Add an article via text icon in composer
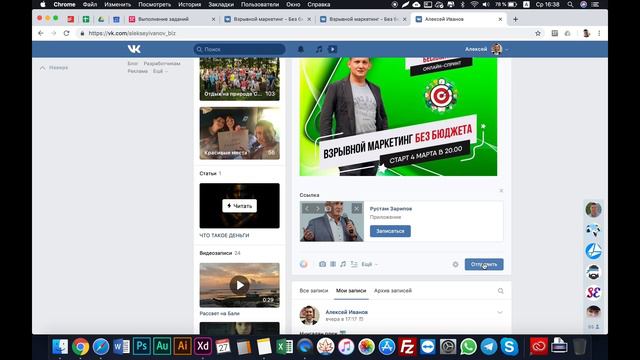 [354, 264]
